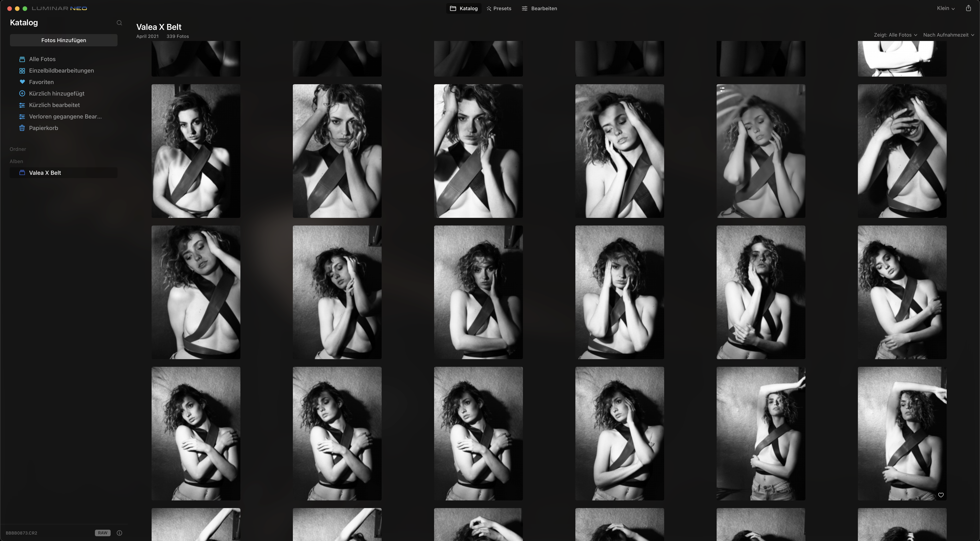The height and width of the screenshot is (541, 980).
Task: Click the Favoriten heart icon in sidebar
Action: pos(22,82)
